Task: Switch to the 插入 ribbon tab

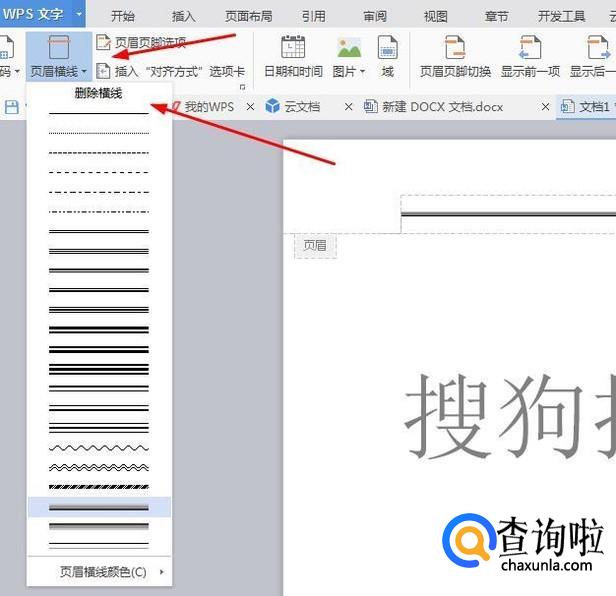Action: pos(183,16)
